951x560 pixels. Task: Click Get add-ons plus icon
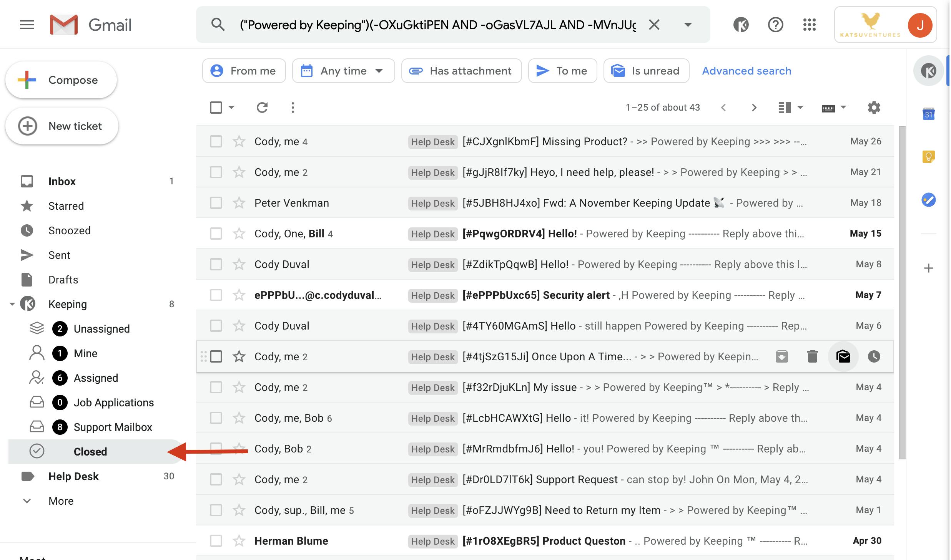[929, 268]
